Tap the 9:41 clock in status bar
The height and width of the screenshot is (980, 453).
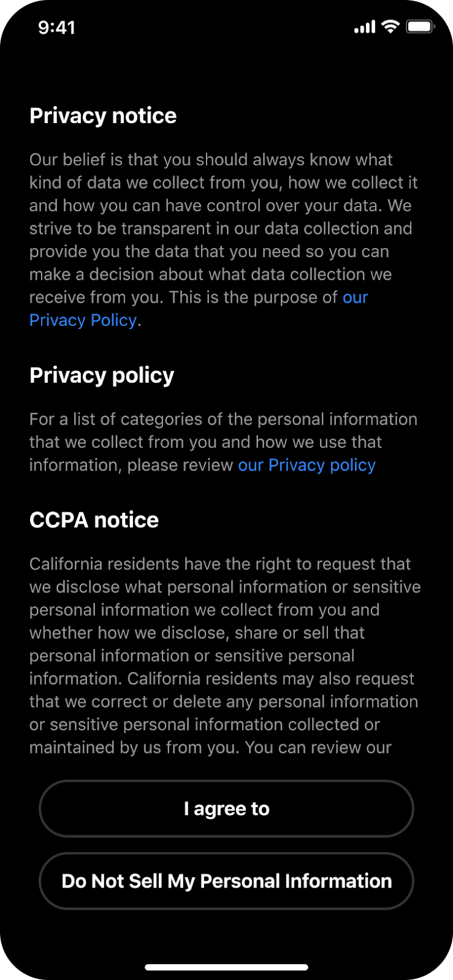(x=56, y=28)
